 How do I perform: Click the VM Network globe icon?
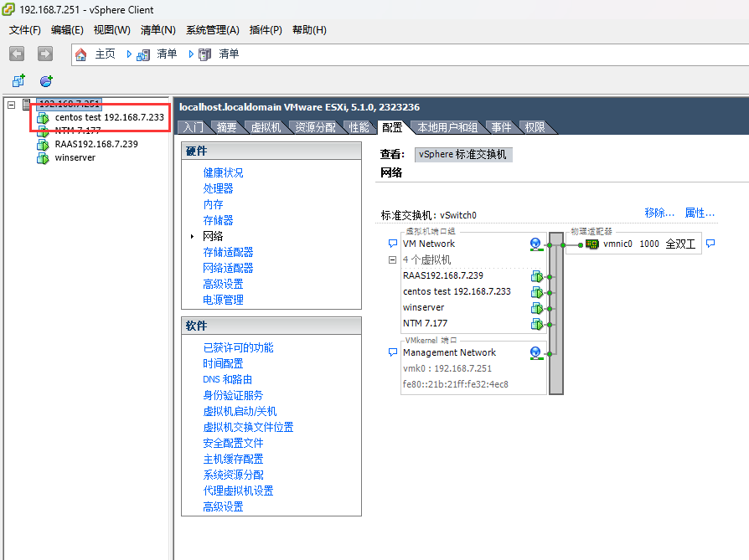point(536,244)
